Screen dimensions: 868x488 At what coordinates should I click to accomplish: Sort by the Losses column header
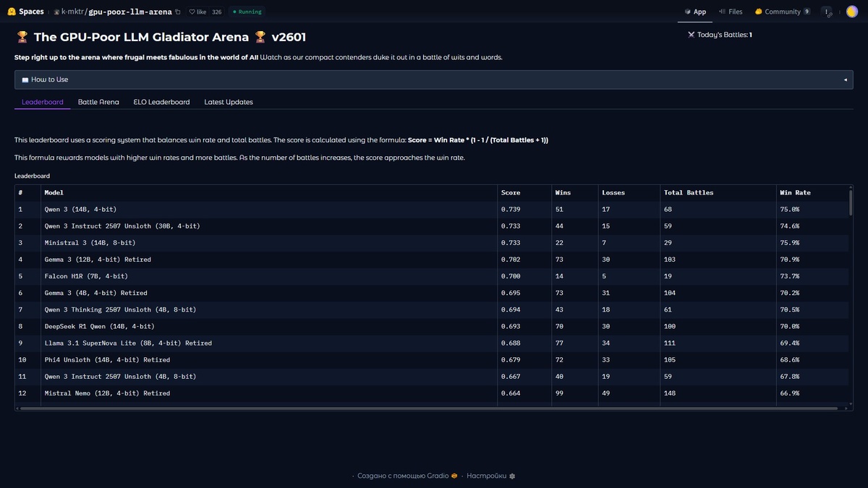click(x=629, y=192)
